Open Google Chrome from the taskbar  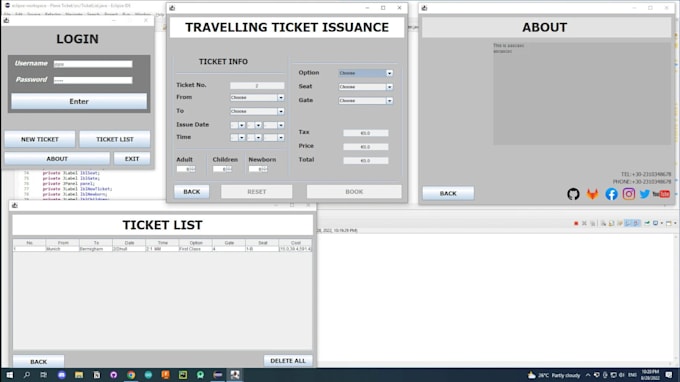(131, 375)
